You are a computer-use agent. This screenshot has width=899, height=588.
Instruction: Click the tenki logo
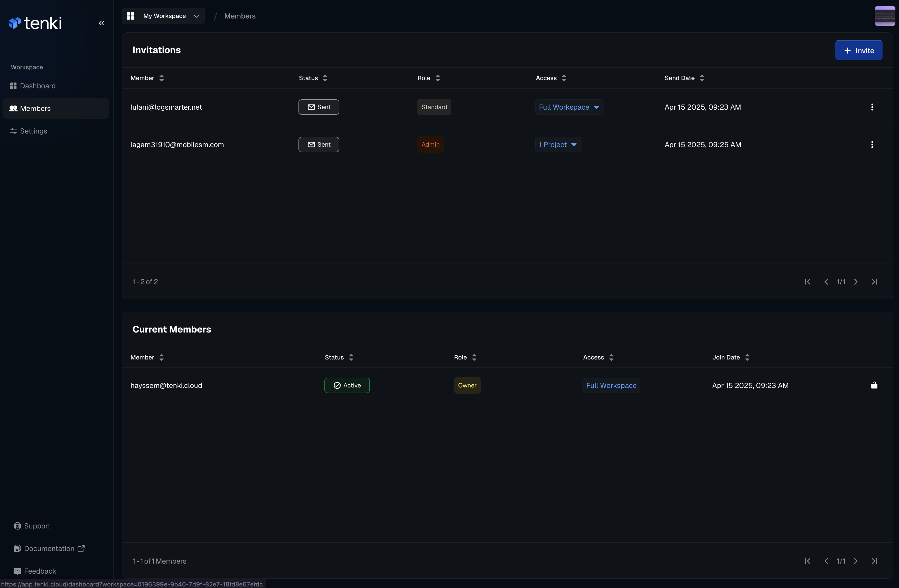point(35,23)
